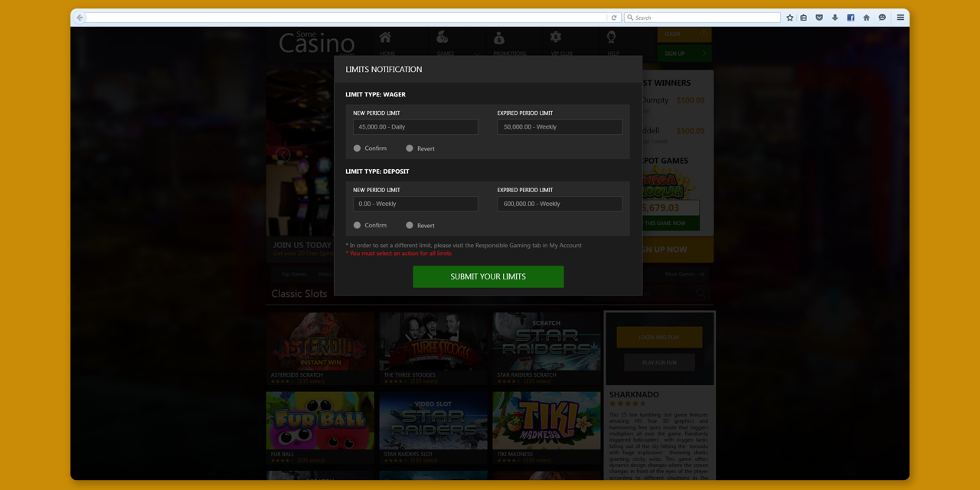Select Confirm for the Wager limit
The image size is (980, 490).
(x=357, y=149)
